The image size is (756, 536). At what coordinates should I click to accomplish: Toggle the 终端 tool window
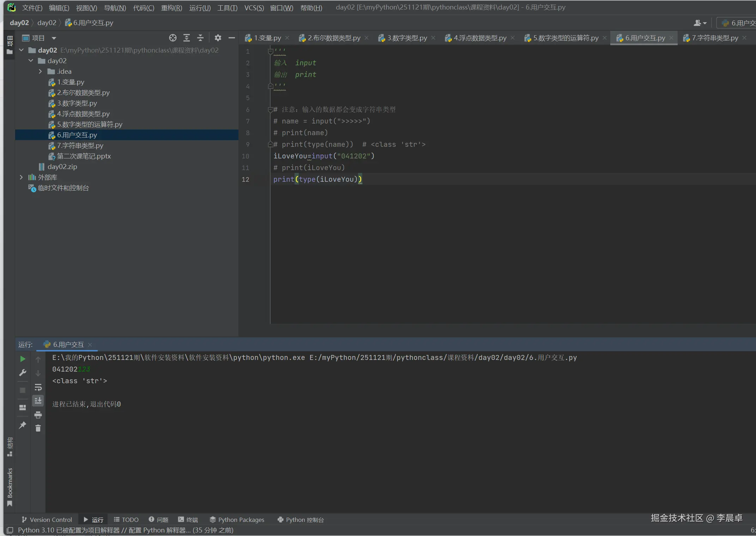pyautogui.click(x=188, y=519)
